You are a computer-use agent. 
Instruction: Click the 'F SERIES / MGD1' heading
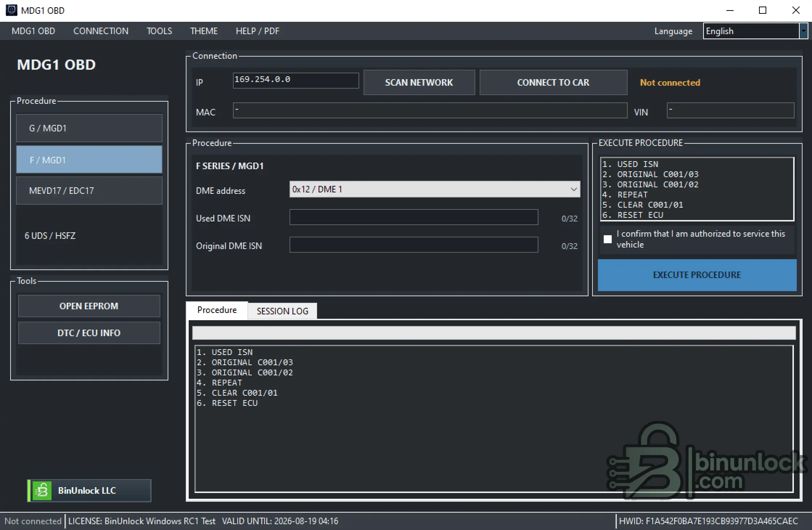pyautogui.click(x=230, y=166)
